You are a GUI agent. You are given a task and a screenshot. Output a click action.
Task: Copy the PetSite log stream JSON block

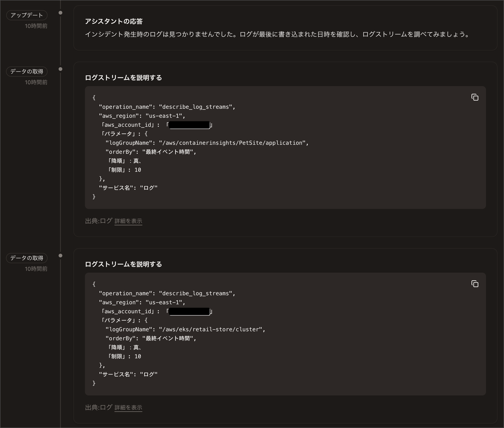pyautogui.click(x=475, y=97)
